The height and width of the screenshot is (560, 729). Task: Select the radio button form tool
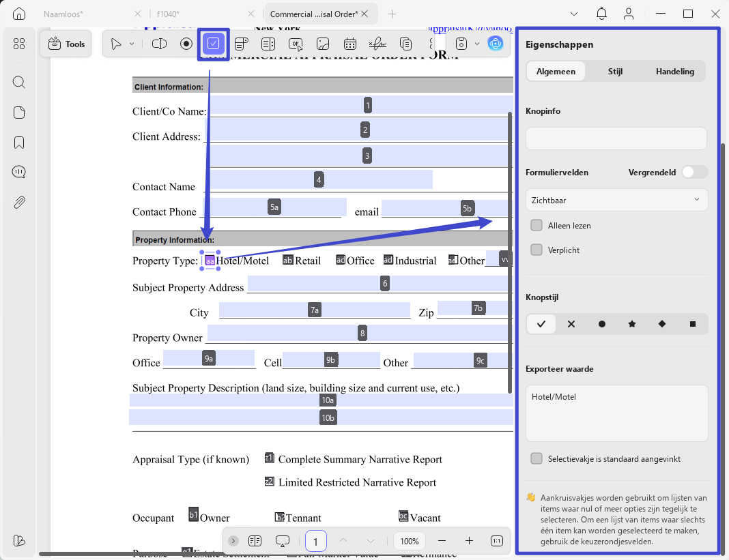click(x=186, y=44)
